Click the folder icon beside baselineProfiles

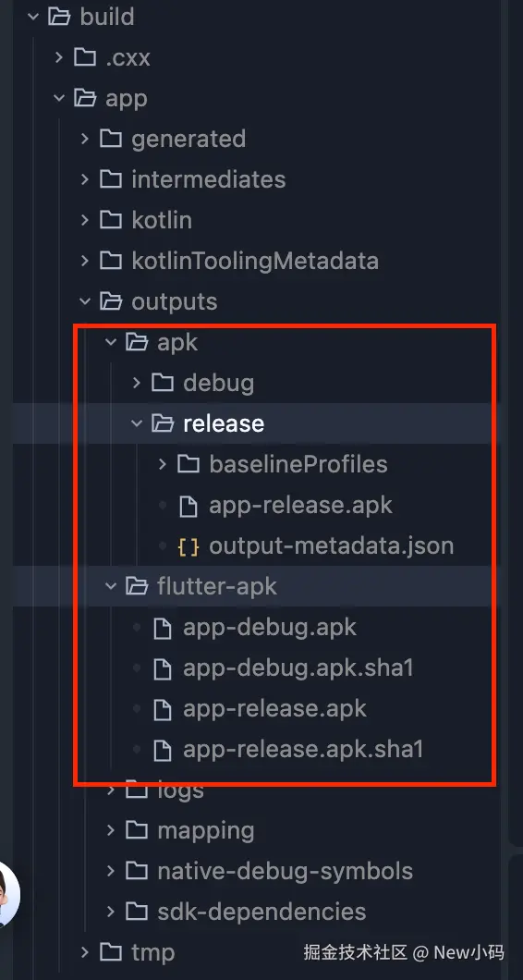189,464
